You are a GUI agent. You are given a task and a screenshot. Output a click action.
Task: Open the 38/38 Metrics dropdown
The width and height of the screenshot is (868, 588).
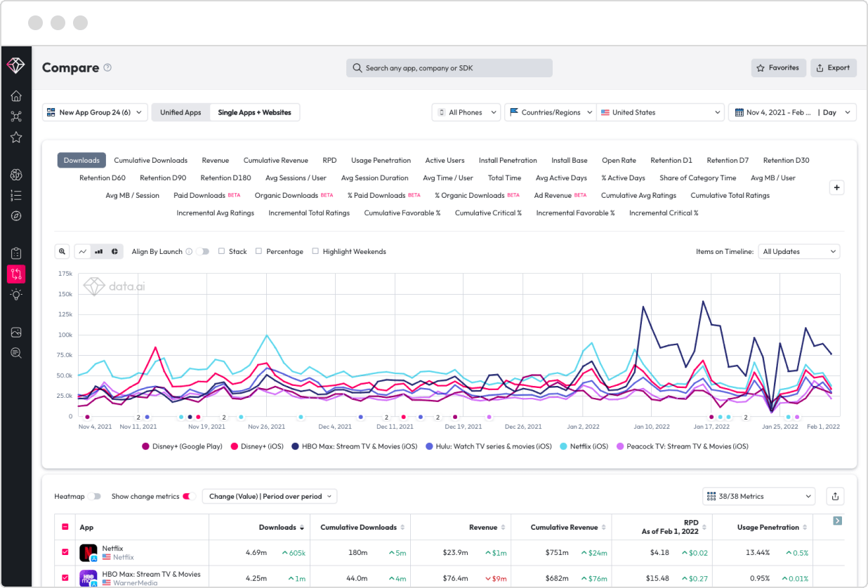point(758,496)
